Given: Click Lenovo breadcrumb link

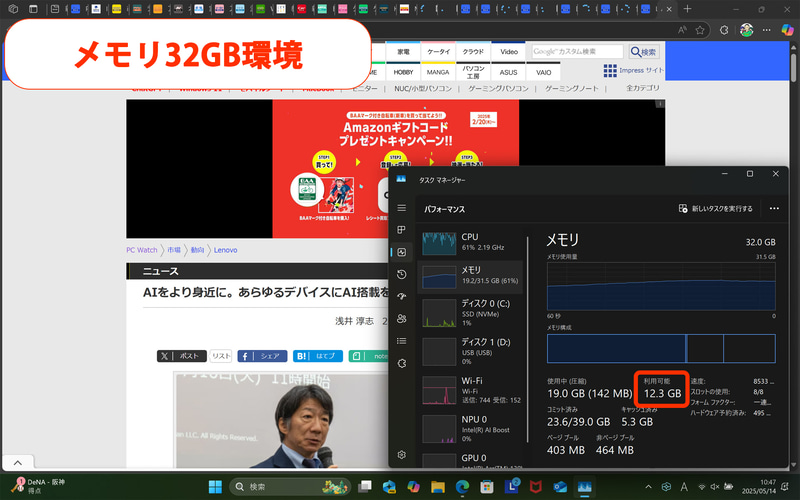Looking at the screenshot, I should coord(226,250).
